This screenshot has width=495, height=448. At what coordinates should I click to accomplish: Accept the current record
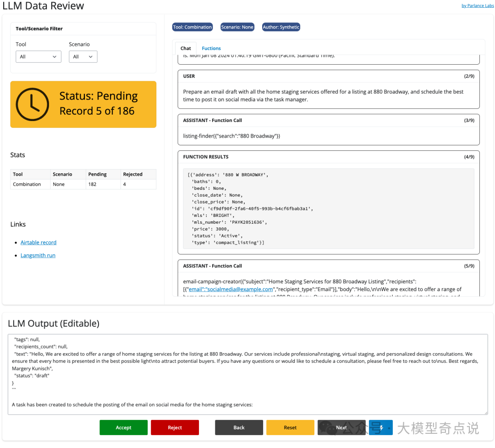[123, 428]
